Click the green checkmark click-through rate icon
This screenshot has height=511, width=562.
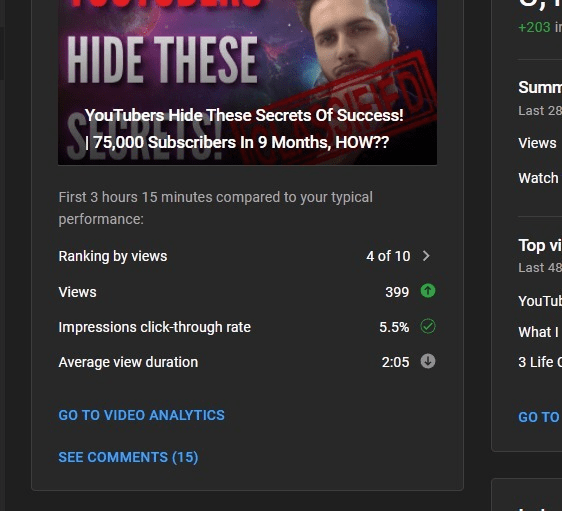[428, 326]
